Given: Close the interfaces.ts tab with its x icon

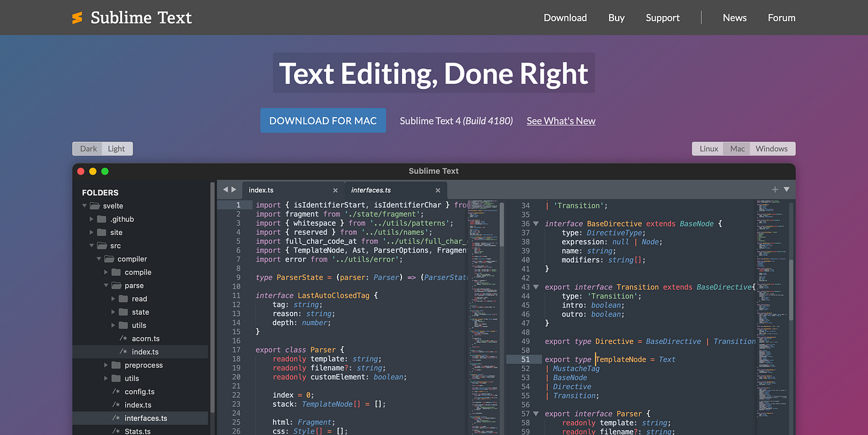Looking at the screenshot, I should (438, 190).
